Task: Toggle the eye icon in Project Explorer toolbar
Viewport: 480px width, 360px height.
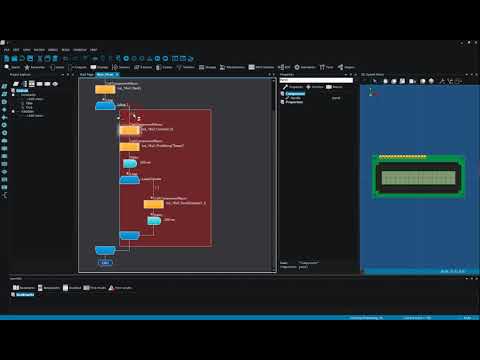Action: pyautogui.click(x=55, y=84)
